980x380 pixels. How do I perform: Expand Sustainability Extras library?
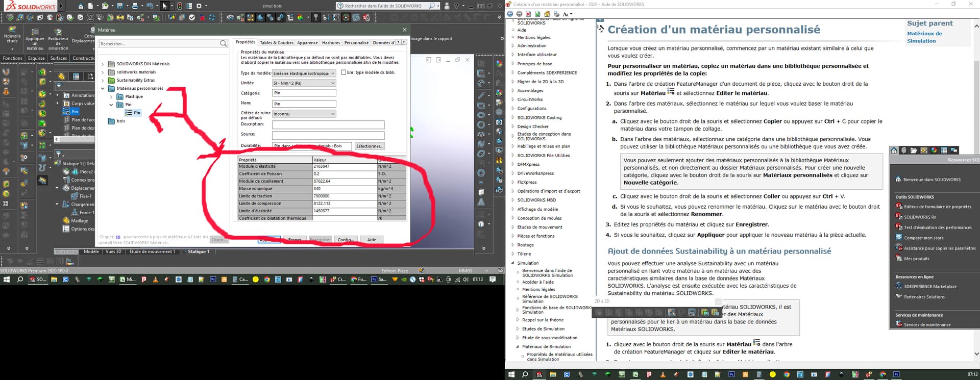click(x=103, y=81)
